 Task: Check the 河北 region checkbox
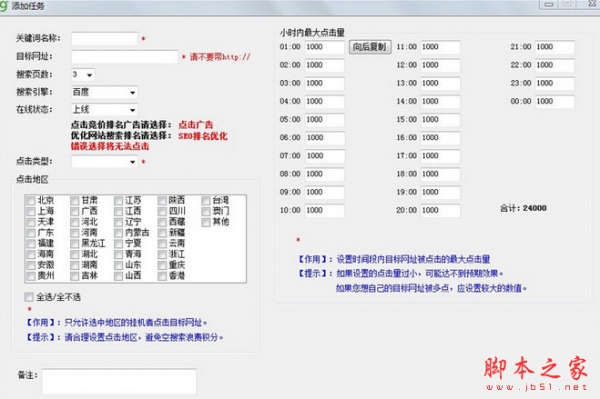[75, 222]
